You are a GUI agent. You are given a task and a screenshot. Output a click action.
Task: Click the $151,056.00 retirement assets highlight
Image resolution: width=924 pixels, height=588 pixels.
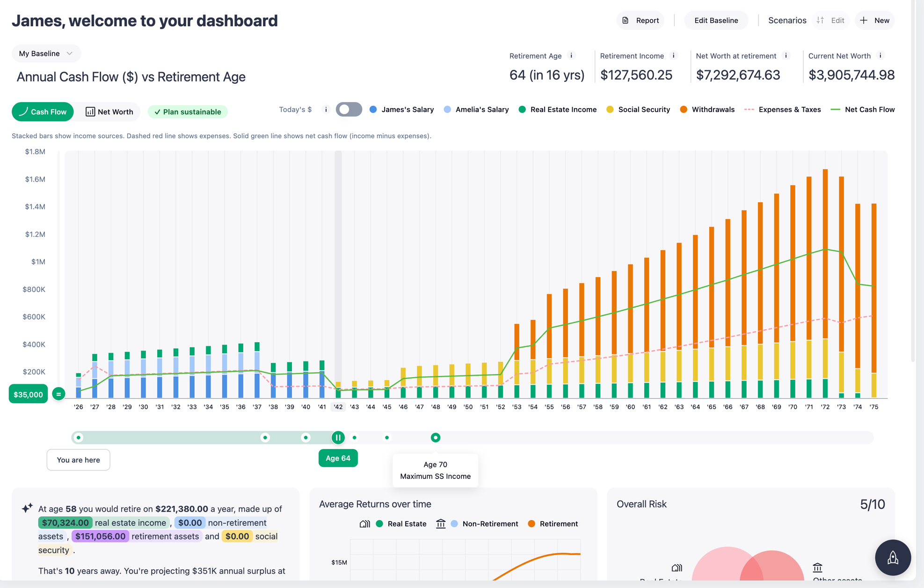click(100, 536)
